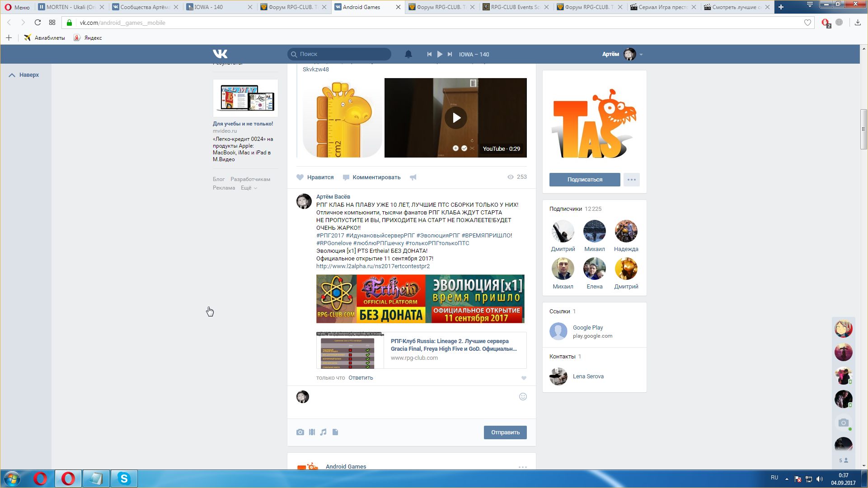Attach audio to the comment

(x=323, y=432)
